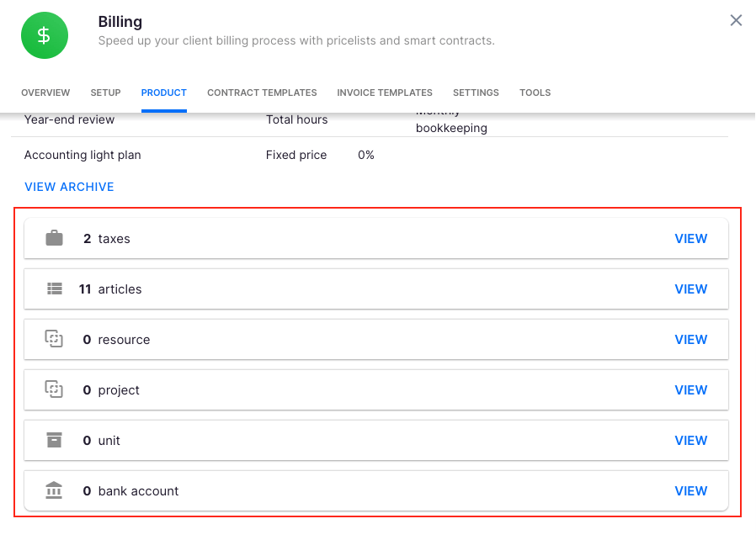Screen dimensions: 756x540
Task: Click the '0 bank account' label
Action: tap(130, 491)
